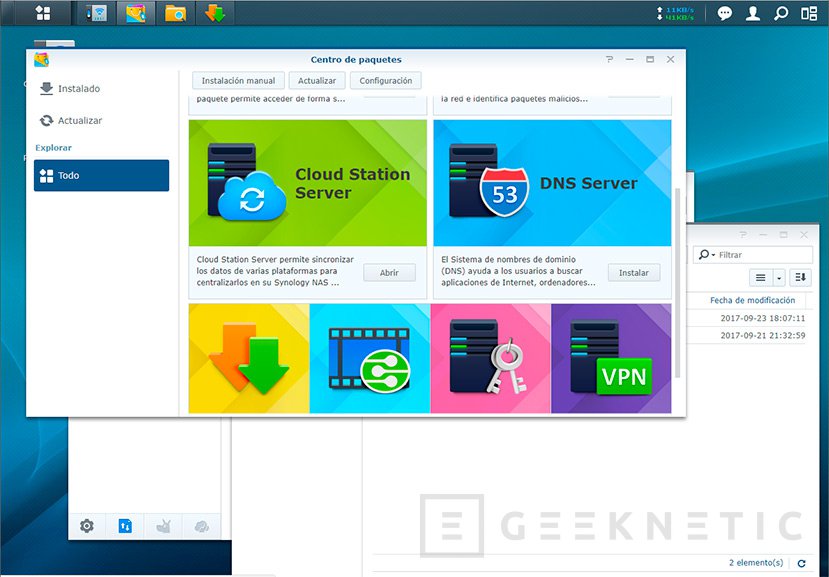The image size is (829, 577).
Task: Click the DNS Server description text
Action: pyautogui.click(x=518, y=271)
